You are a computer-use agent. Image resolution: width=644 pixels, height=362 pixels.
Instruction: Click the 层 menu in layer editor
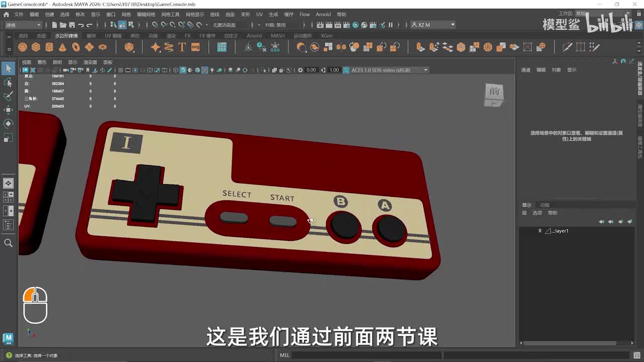[x=524, y=213]
